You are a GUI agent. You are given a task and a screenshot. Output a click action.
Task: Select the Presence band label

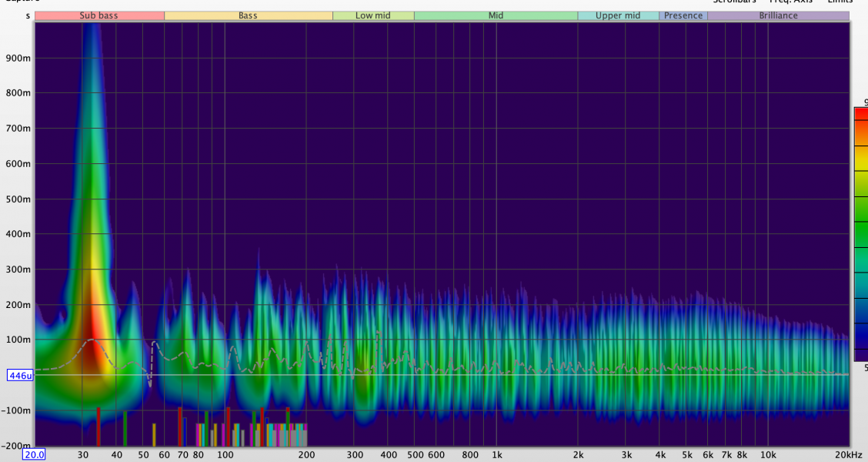[683, 15]
